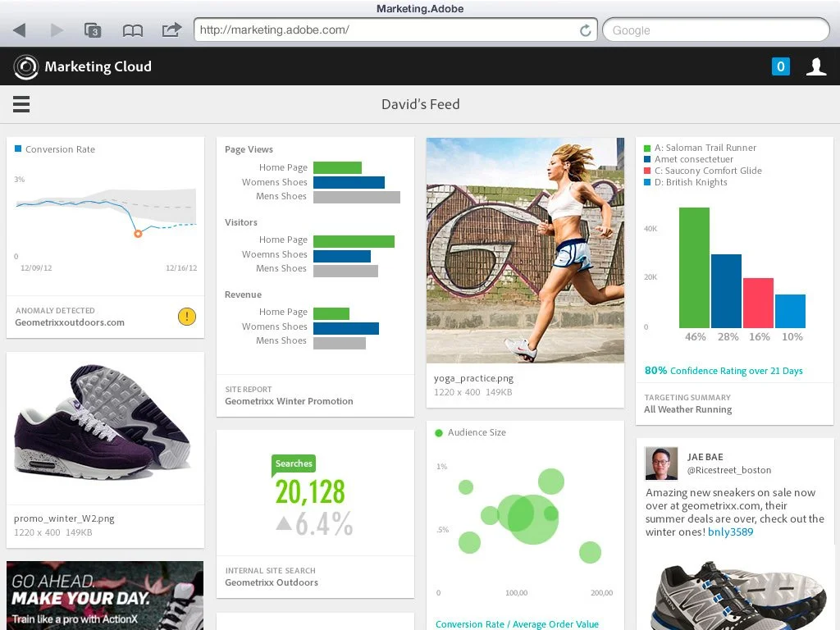Open the hamburger menu in David's Feed

21,104
